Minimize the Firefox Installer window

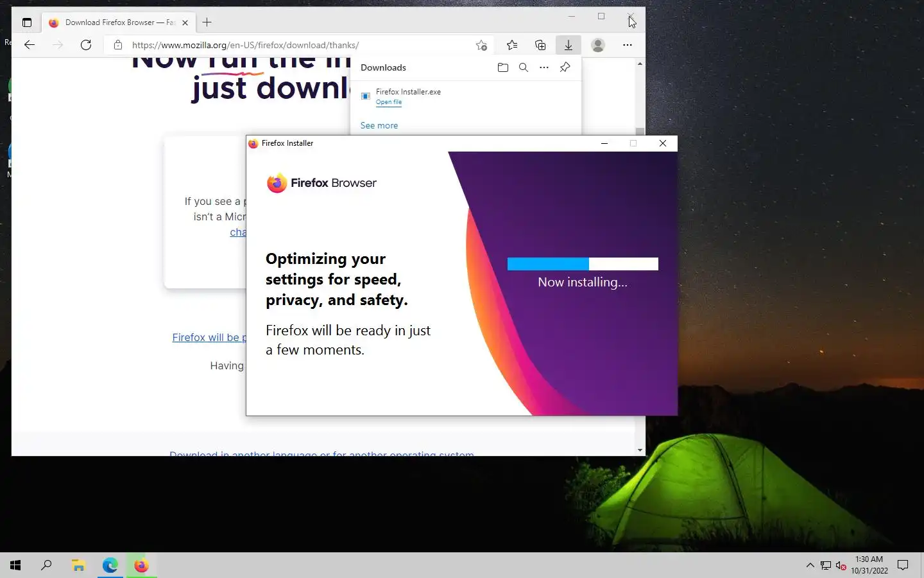pyautogui.click(x=604, y=143)
